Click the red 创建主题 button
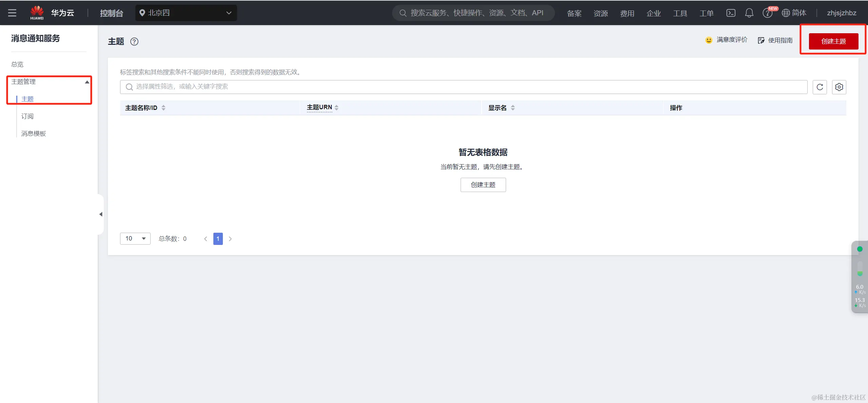This screenshot has height=403, width=868. pos(833,41)
